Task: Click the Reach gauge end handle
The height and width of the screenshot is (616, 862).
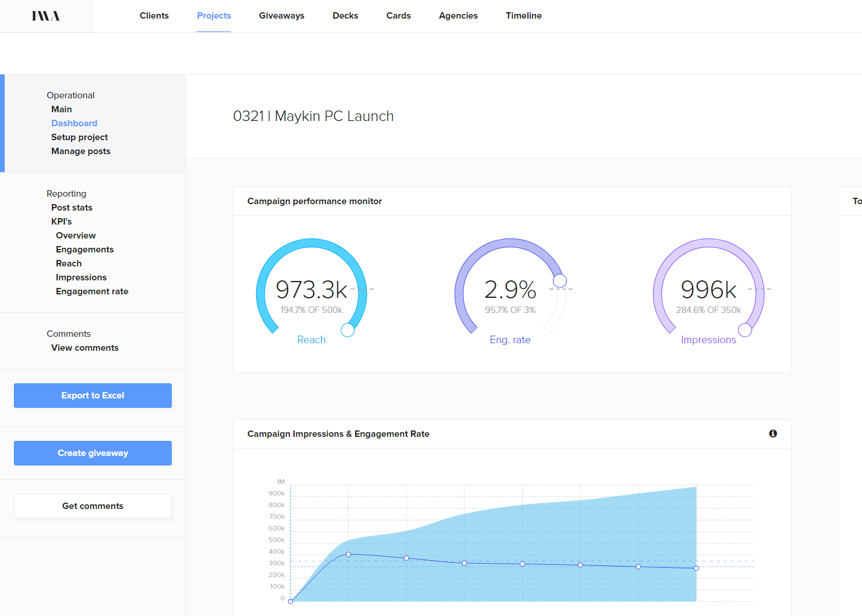Action: (x=347, y=330)
